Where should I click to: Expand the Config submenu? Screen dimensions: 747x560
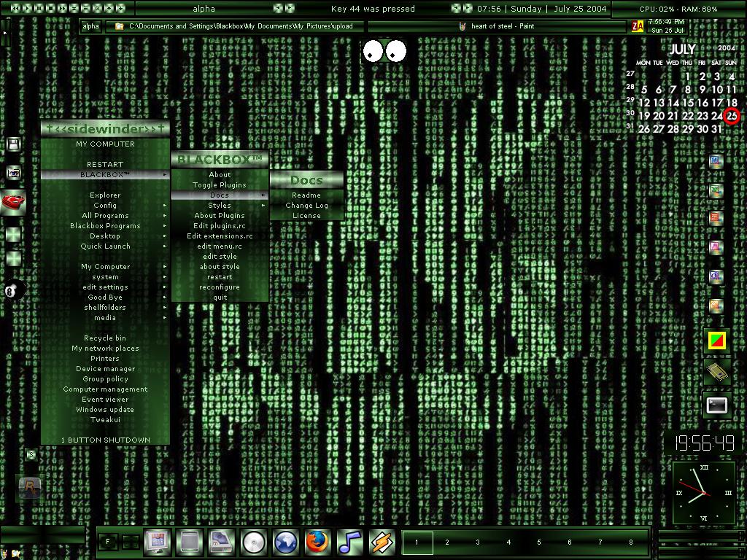pyautogui.click(x=105, y=205)
